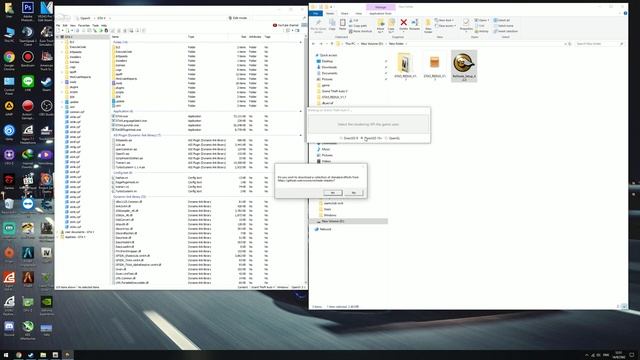Viewport: 640px width, 360px height.
Task: Open File Explorer from taskbar
Action: (43, 355)
